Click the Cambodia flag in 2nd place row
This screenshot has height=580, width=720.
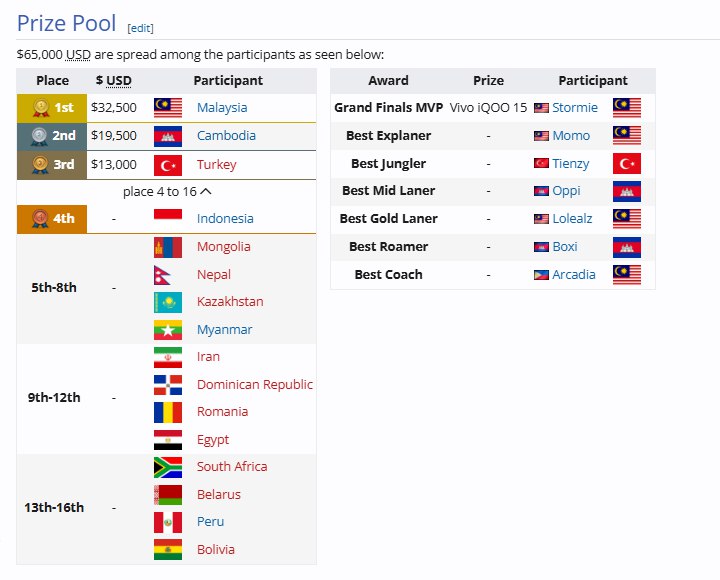click(167, 136)
